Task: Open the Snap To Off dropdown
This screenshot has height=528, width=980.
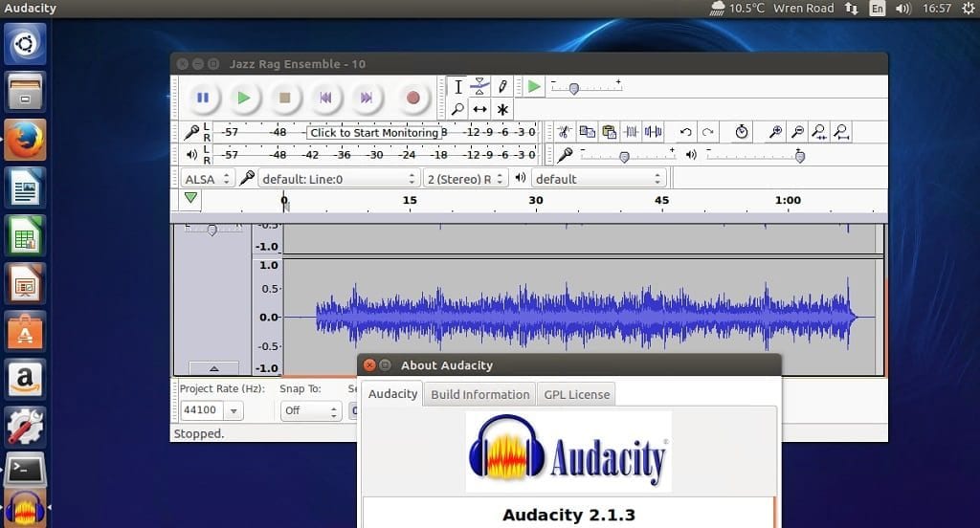Action: [x=310, y=411]
